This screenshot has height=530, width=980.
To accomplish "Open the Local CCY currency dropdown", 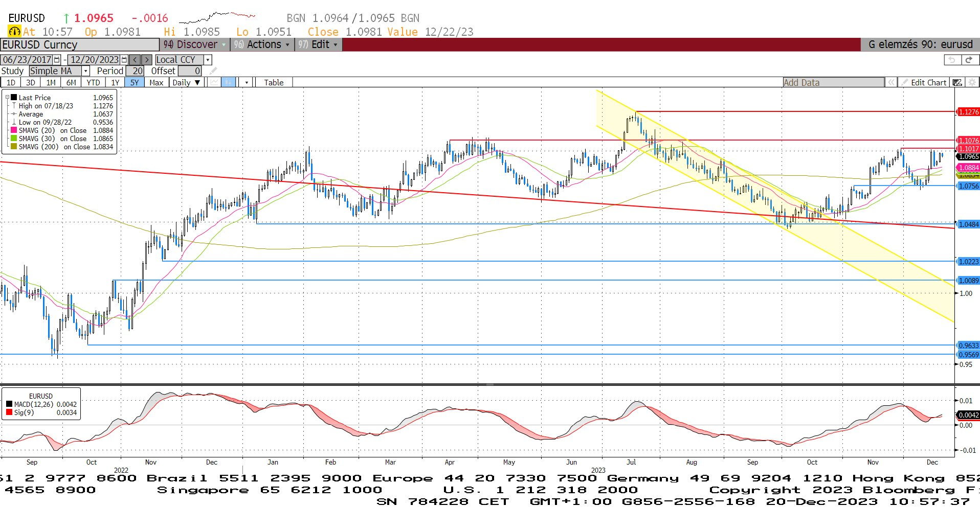I will click(x=208, y=60).
